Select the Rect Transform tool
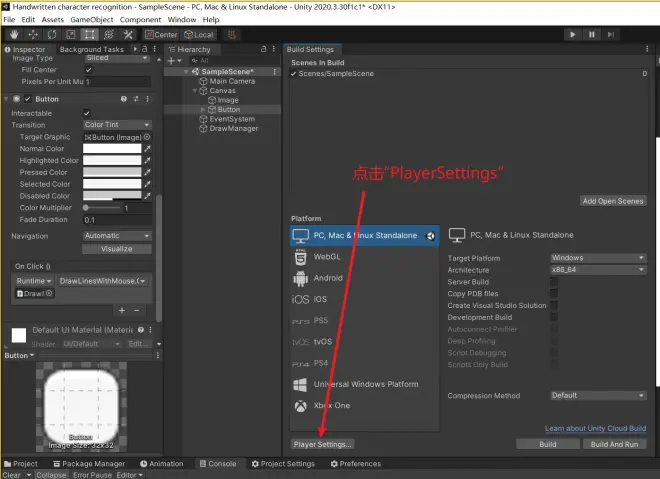The image size is (660, 479). (90, 35)
